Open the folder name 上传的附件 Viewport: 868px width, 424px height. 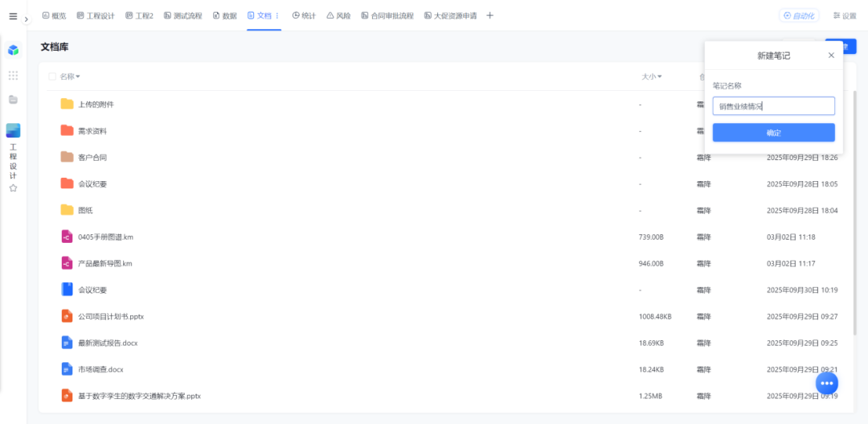click(x=96, y=105)
